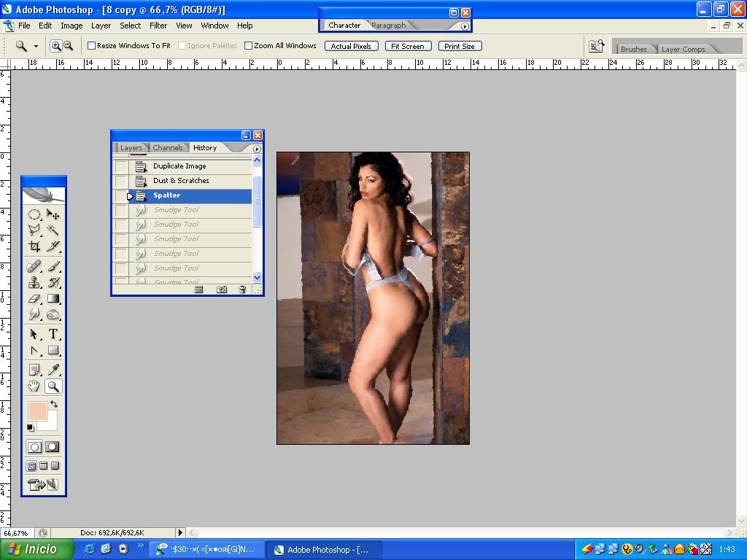Enable Resize Windows To Fit checkbox

coord(91,46)
